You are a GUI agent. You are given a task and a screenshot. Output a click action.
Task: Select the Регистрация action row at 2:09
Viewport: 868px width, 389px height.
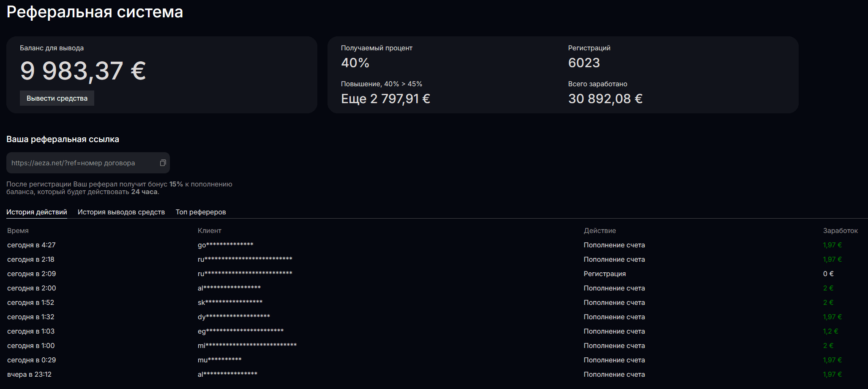(x=604, y=274)
